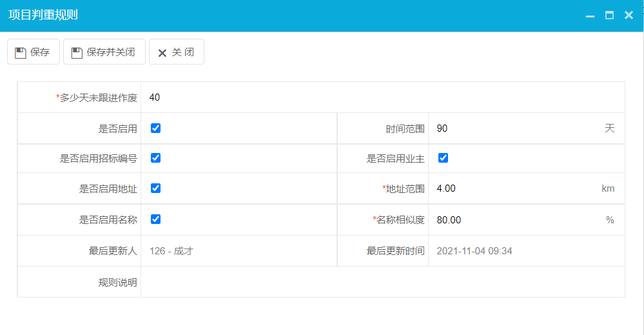The width and height of the screenshot is (644, 335).
Task: Select the 名称相似度 field showing 80.00
Action: 516,220
